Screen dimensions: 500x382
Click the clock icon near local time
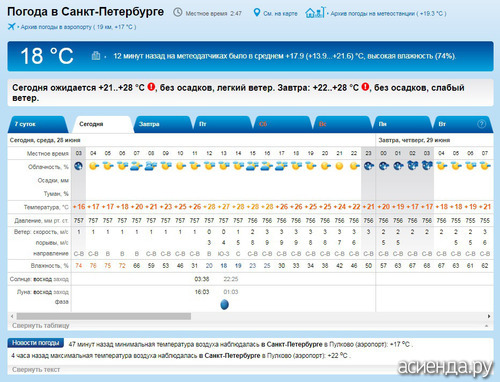[x=178, y=13]
